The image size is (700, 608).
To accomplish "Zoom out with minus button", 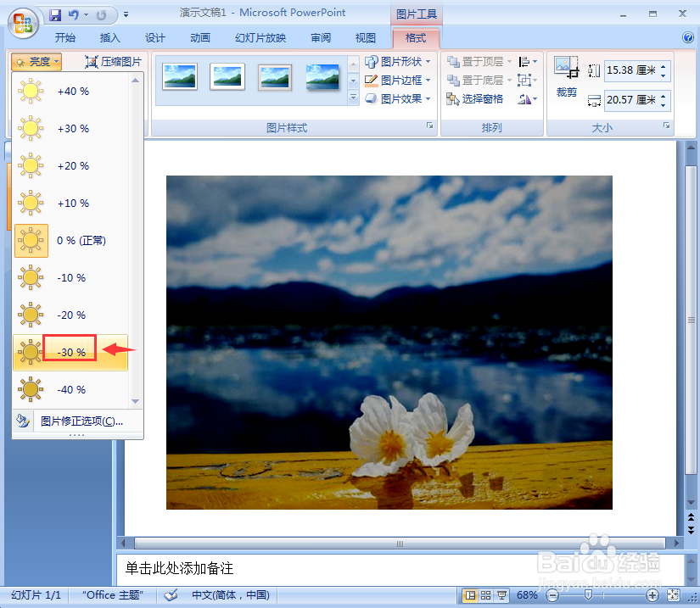I will (552, 595).
